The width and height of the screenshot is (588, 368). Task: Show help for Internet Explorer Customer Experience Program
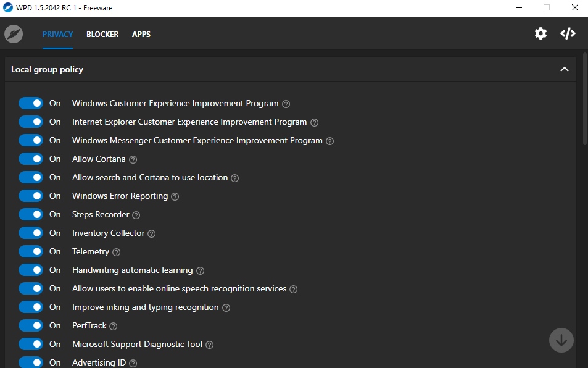point(314,123)
